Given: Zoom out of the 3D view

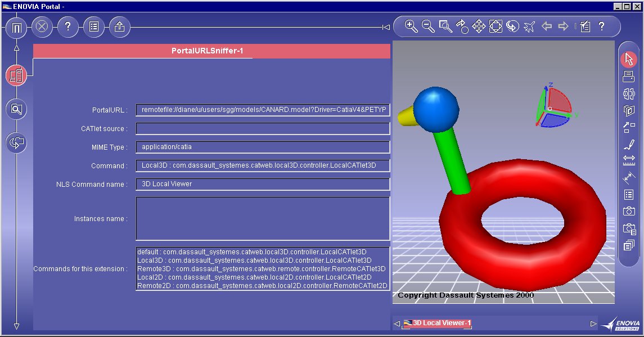Looking at the screenshot, I should point(429,26).
